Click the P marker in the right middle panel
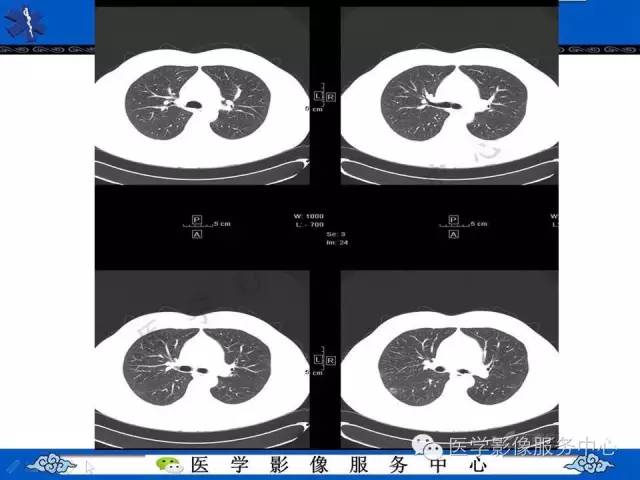This screenshot has width=640, height=480. tap(453, 220)
